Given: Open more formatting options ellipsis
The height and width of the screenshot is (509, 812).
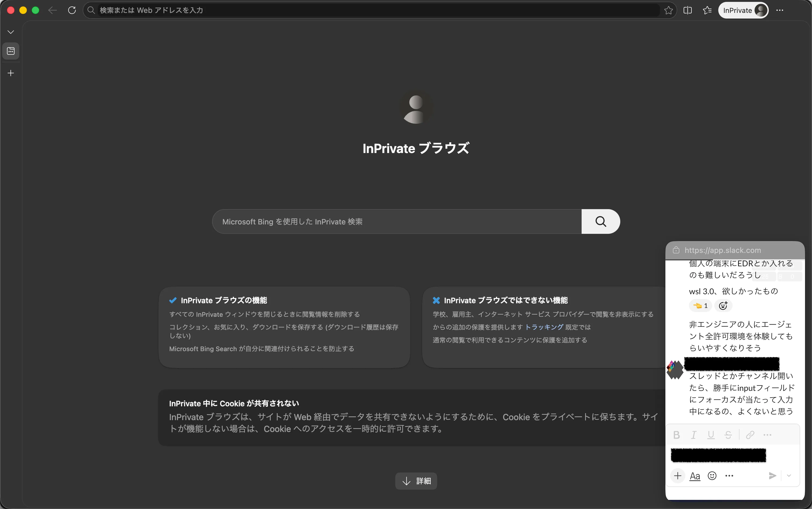Looking at the screenshot, I should pyautogui.click(x=768, y=435).
